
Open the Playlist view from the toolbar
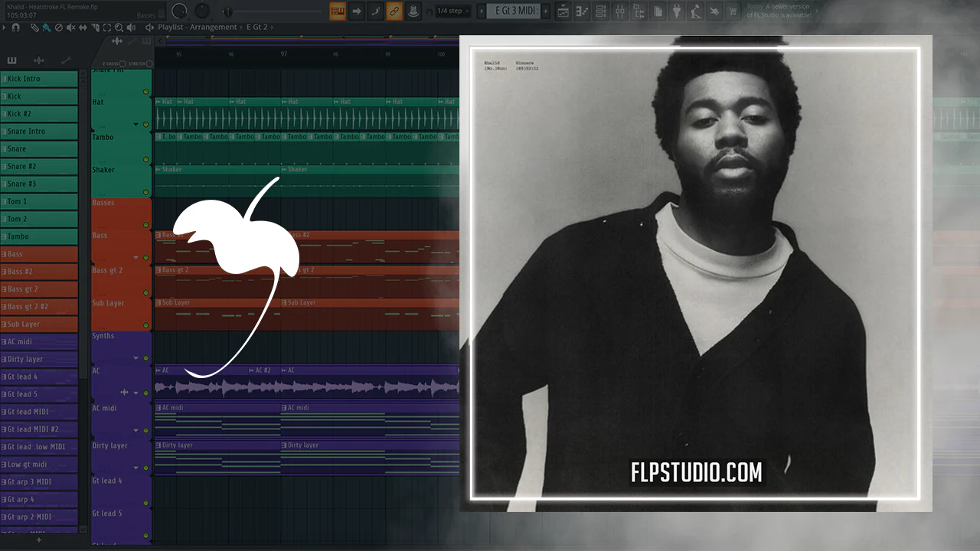tap(563, 11)
